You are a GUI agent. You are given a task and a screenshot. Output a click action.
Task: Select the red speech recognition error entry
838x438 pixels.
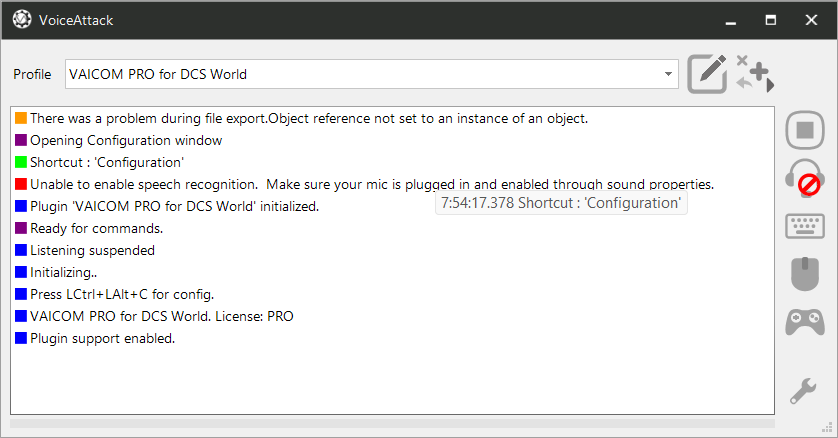(364, 184)
